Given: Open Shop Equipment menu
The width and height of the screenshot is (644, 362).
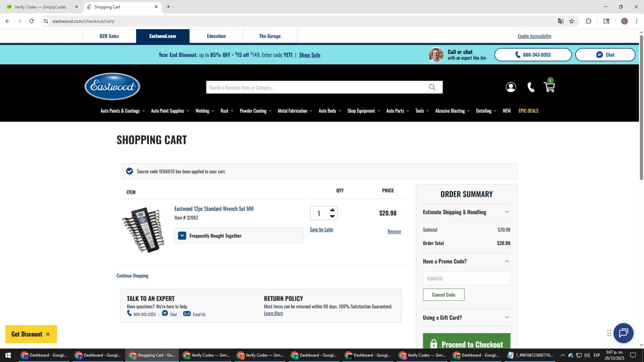Looking at the screenshot, I should 364,111.
